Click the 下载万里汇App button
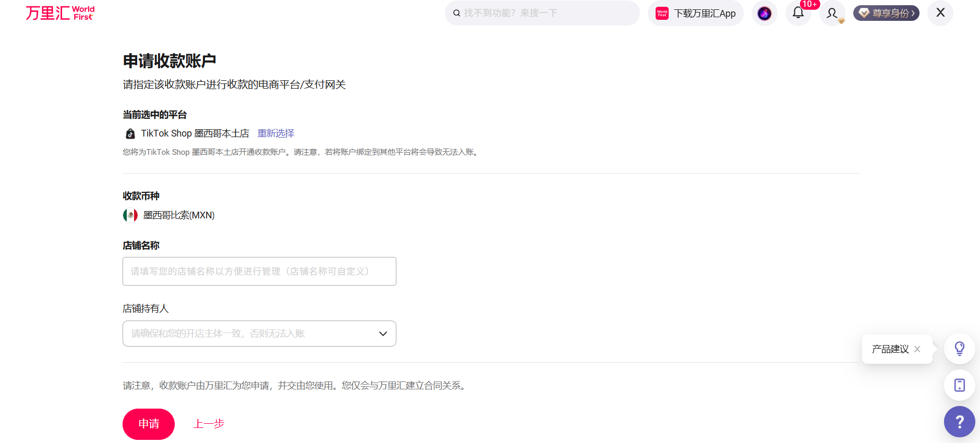Viewport: 980px width, 443px height. [x=696, y=13]
